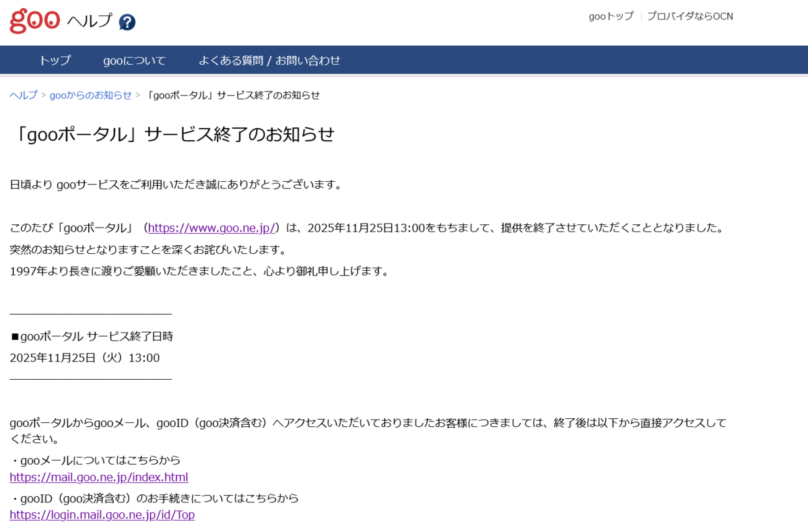This screenshot has height=532, width=808.
Task: Click the line 突然のお知らせとなりますことを深くお詫びいたします
Action: click(x=148, y=250)
